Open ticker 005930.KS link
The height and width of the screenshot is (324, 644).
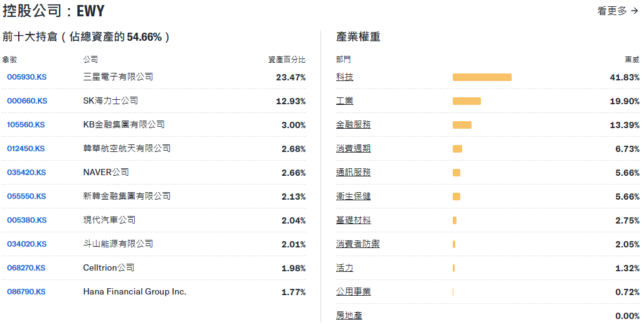[x=27, y=77]
